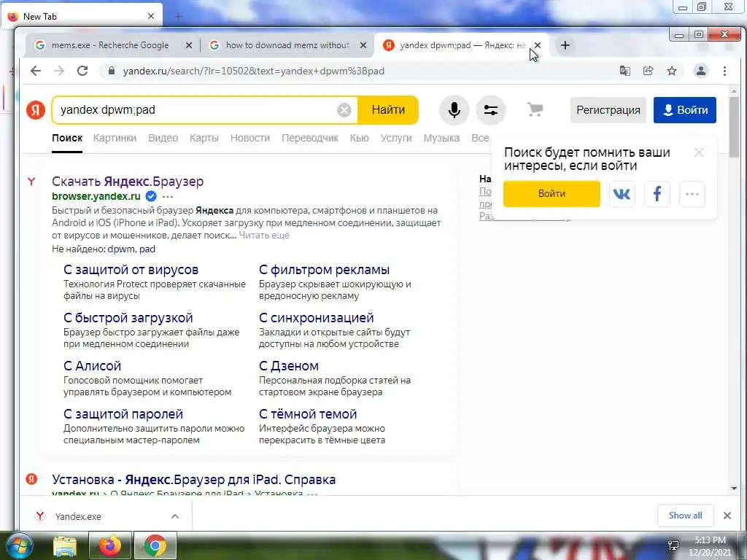
Task: Click 'Читать ещё' to expand snippet
Action: tap(264, 236)
